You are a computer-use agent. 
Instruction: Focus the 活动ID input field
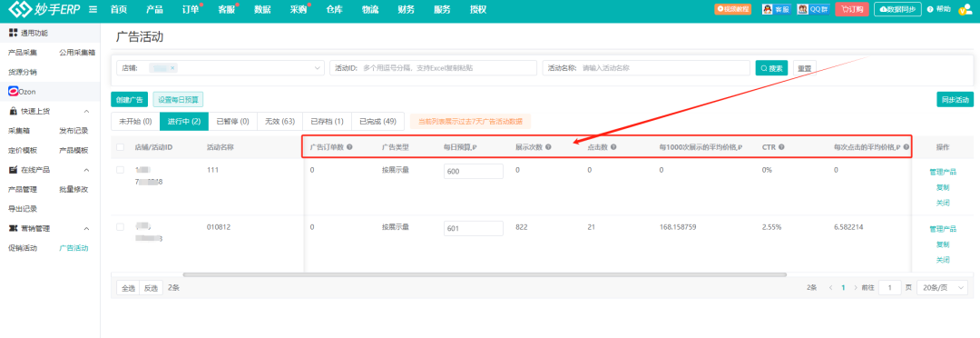pos(433,67)
